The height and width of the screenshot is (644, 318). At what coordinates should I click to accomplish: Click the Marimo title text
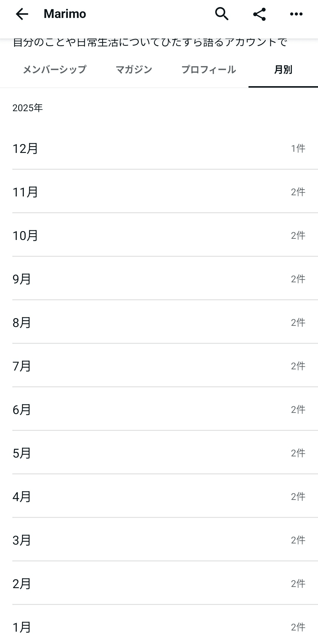tap(65, 14)
